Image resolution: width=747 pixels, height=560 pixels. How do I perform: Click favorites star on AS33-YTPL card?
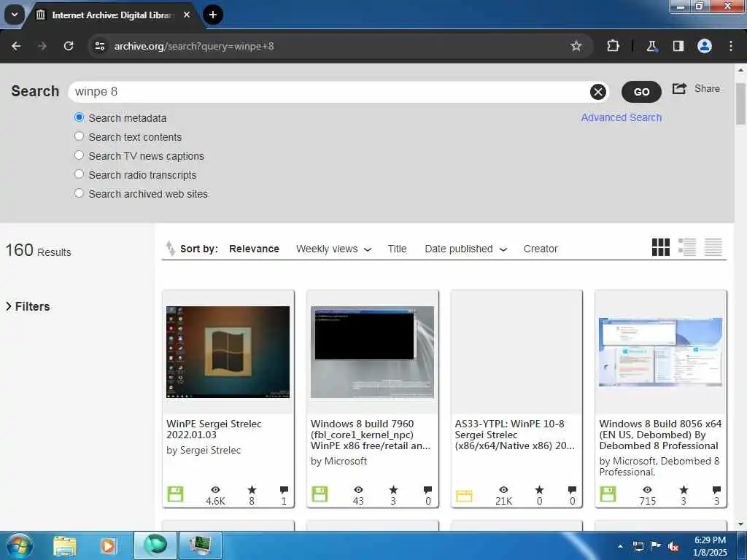pyautogui.click(x=539, y=489)
